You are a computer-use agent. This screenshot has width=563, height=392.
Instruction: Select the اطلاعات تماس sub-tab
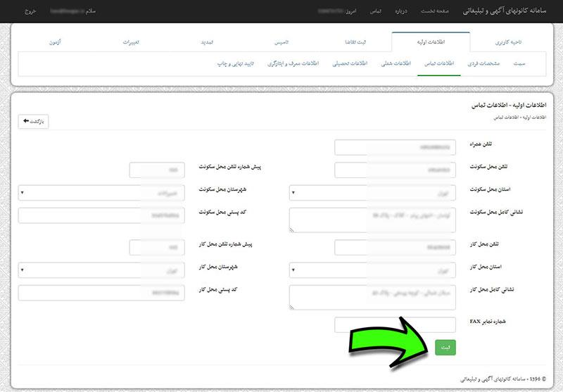tap(439, 63)
